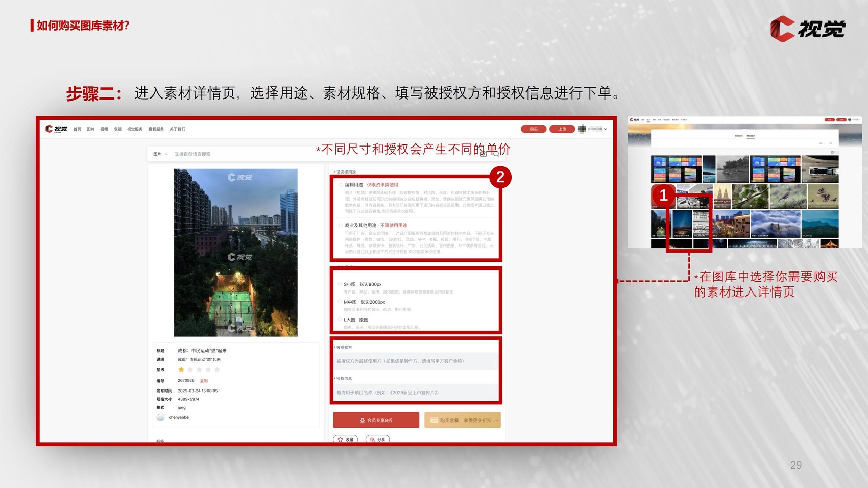This screenshot has height=488, width=868.
Task: Click the user avatar in header
Action: [582, 129]
